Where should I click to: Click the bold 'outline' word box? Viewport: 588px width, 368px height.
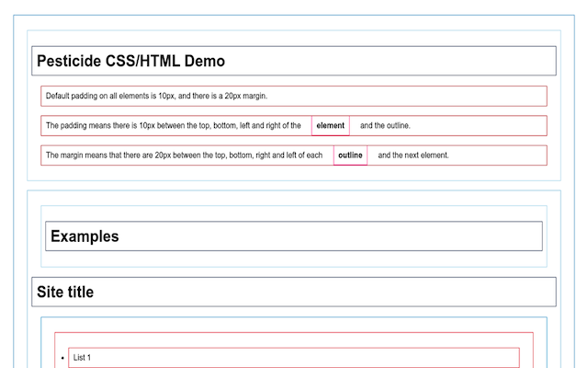350,155
